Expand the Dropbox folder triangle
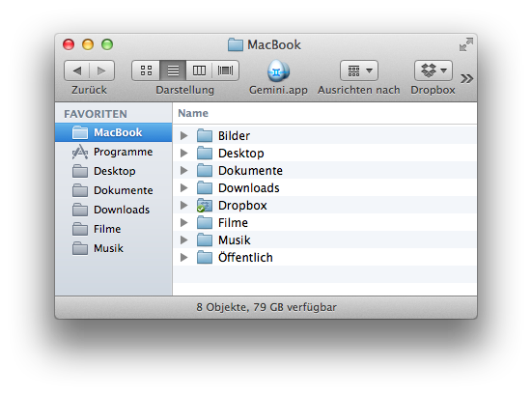Image resolution: width=532 pixels, height=395 pixels. coord(183,205)
